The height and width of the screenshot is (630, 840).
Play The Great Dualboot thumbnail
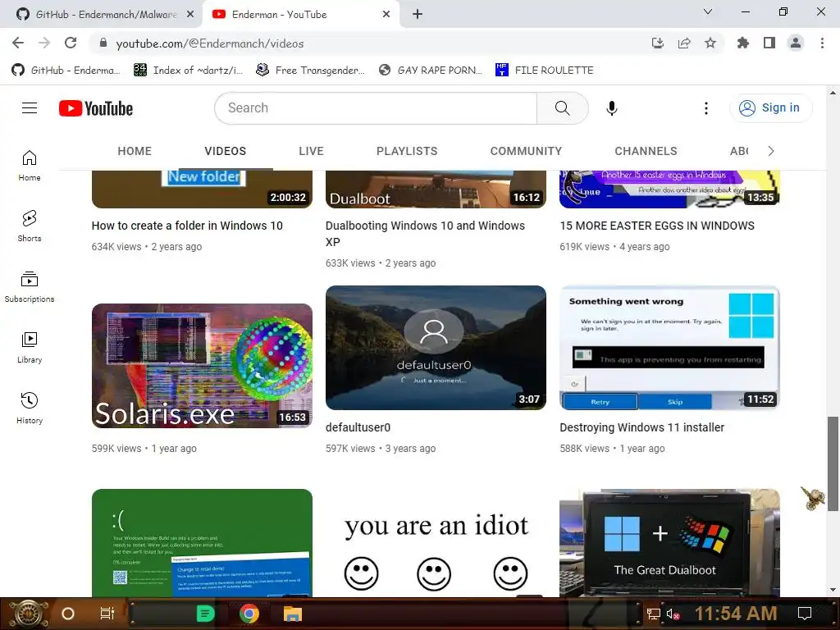[669, 543]
